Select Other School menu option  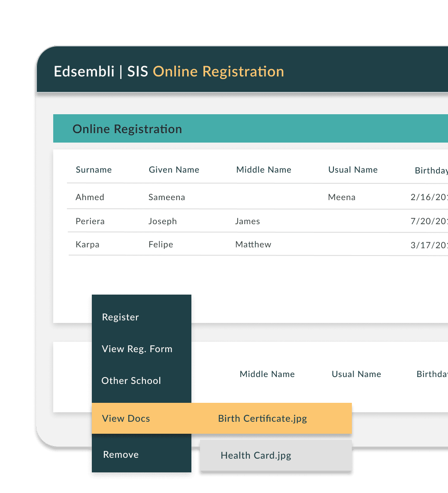click(x=131, y=381)
